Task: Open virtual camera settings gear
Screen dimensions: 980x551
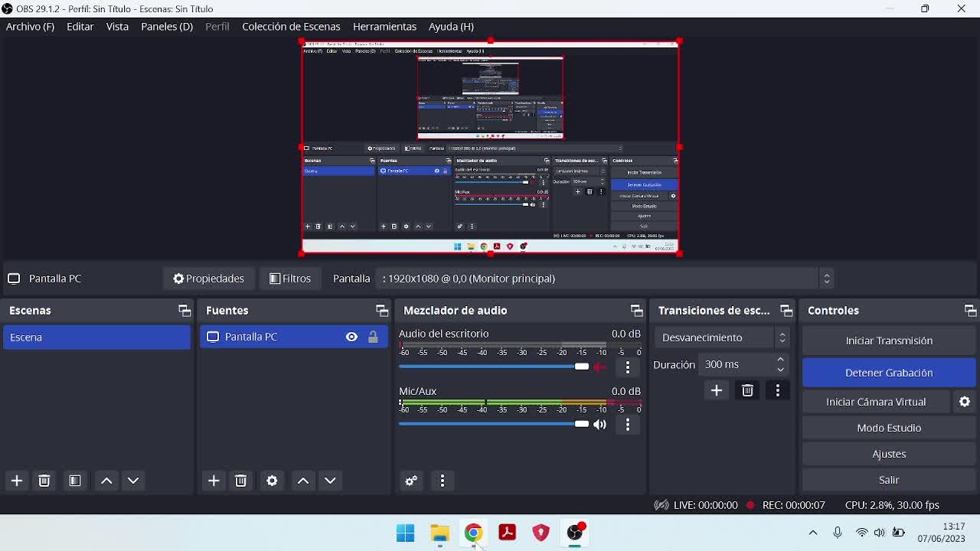Action: tap(965, 402)
